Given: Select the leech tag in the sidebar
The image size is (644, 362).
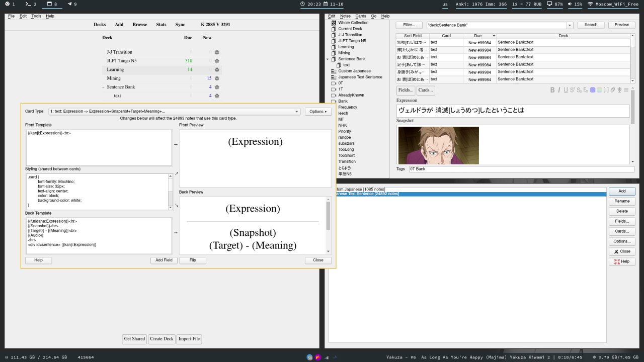Looking at the screenshot, I should click(x=343, y=113).
